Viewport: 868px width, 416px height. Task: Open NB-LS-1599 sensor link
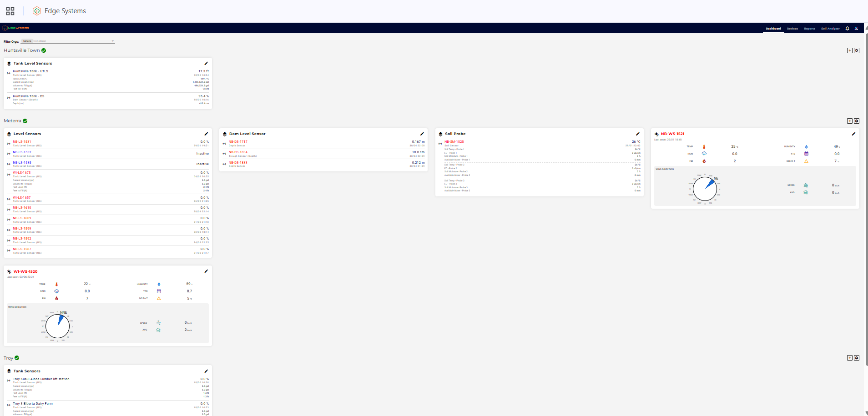coord(22,229)
